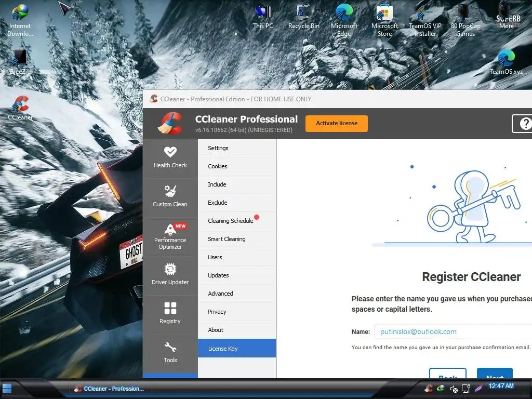Screen dimensions: 532x399
Task: Open Tools section in sidebar
Action: [170, 353]
